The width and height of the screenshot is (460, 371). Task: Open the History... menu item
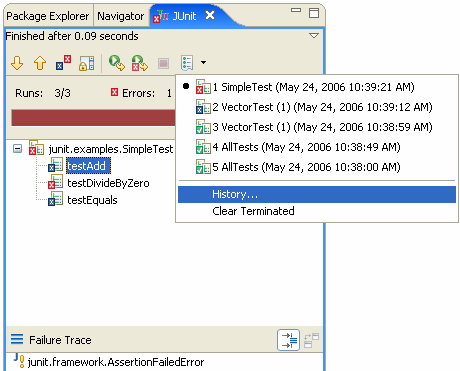tap(317, 194)
